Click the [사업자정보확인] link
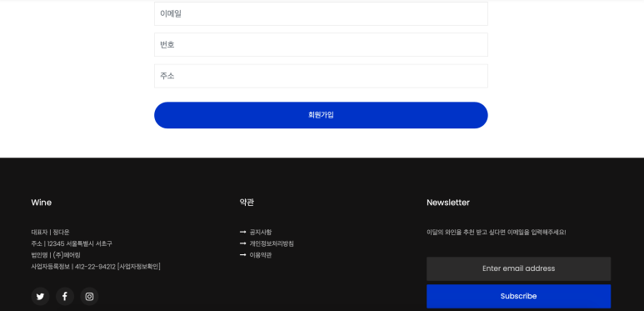The width and height of the screenshot is (644, 311). click(x=139, y=267)
